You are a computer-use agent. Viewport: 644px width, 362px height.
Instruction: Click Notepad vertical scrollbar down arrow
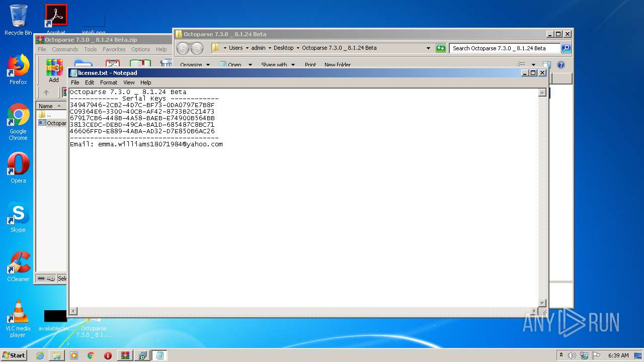pyautogui.click(x=542, y=303)
